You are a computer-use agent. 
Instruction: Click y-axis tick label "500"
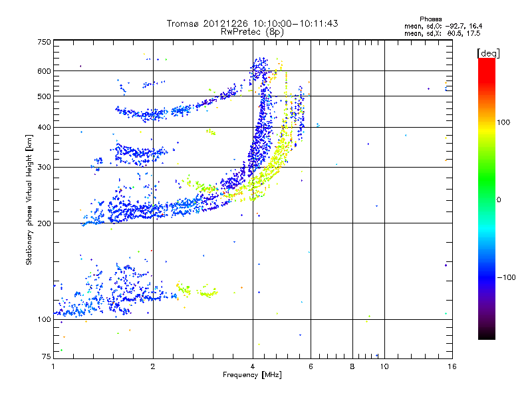pyautogui.click(x=44, y=96)
